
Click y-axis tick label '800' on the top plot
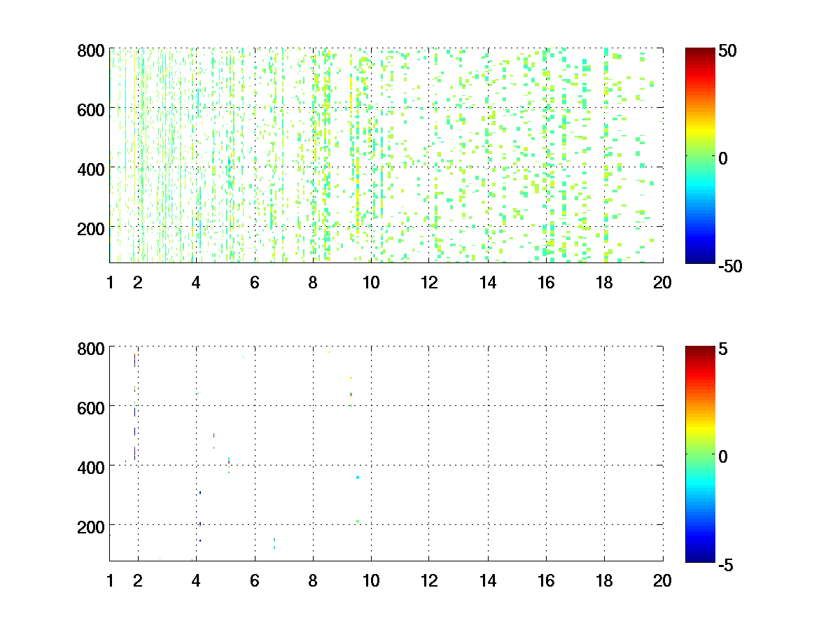[x=91, y=50]
